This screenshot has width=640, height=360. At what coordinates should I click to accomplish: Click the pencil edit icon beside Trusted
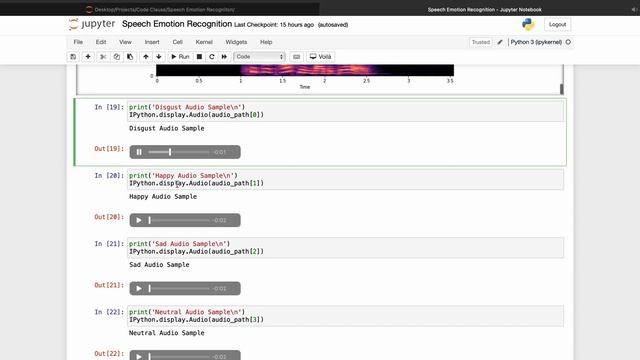click(x=500, y=42)
